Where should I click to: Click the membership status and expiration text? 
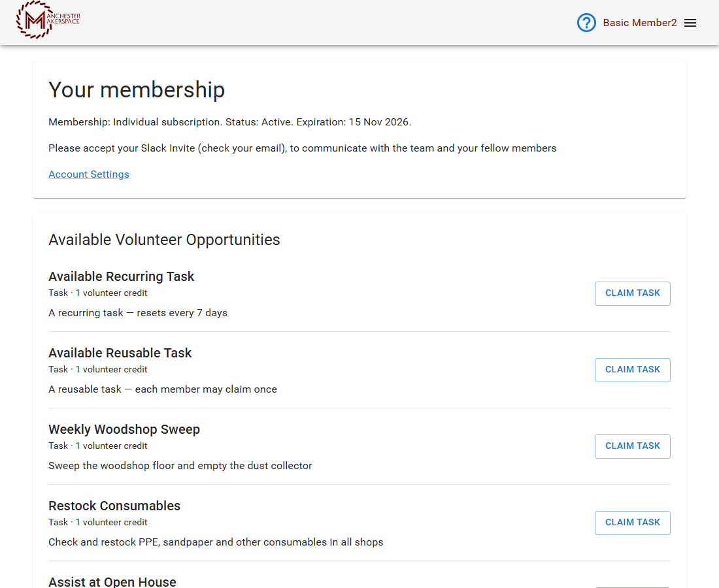(229, 122)
